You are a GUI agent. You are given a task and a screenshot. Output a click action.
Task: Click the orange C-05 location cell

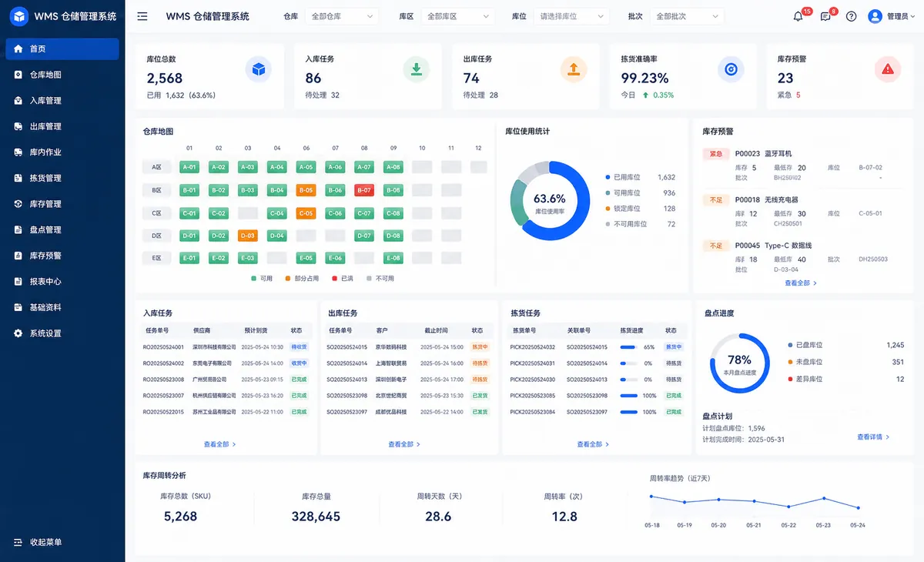(306, 213)
